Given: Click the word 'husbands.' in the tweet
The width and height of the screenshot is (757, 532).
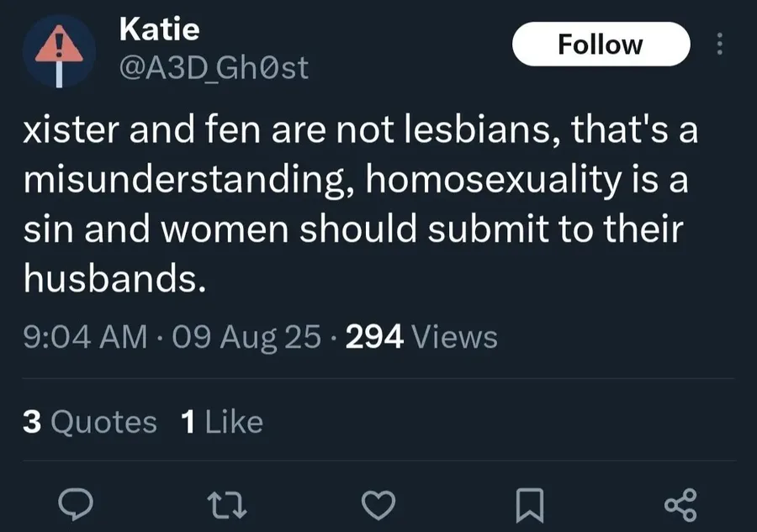Looking at the screenshot, I should (x=115, y=278).
